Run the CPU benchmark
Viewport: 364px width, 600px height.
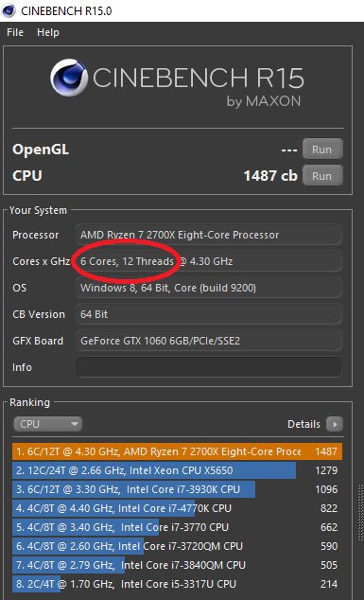pos(322,176)
